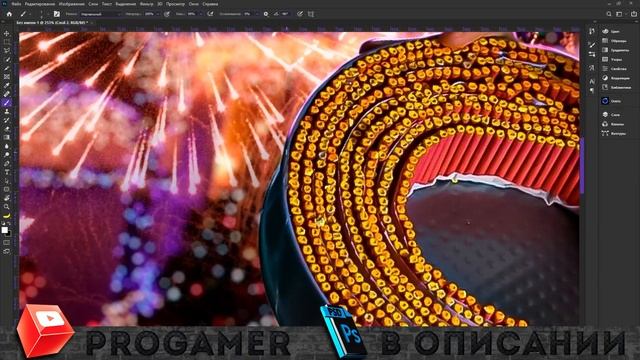Open the collapsed History panel icon
Viewport: 640px width, 360px height.
click(592, 31)
